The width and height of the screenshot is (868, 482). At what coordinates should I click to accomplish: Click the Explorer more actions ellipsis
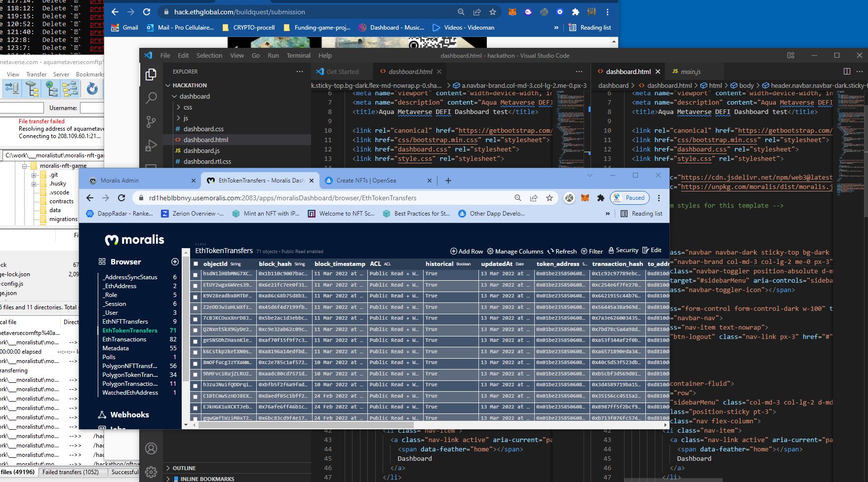click(300, 72)
